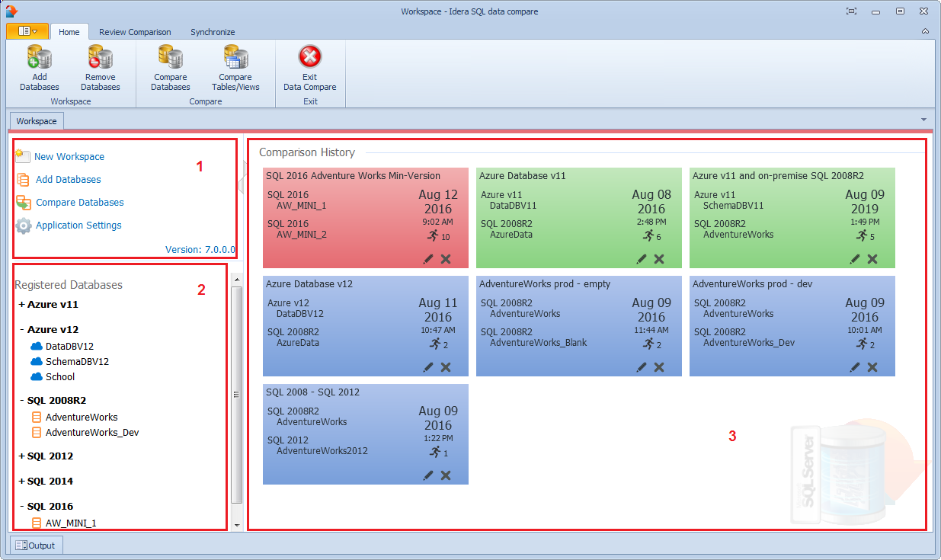Select the School database
Viewport: 941px width, 560px height.
[x=60, y=377]
